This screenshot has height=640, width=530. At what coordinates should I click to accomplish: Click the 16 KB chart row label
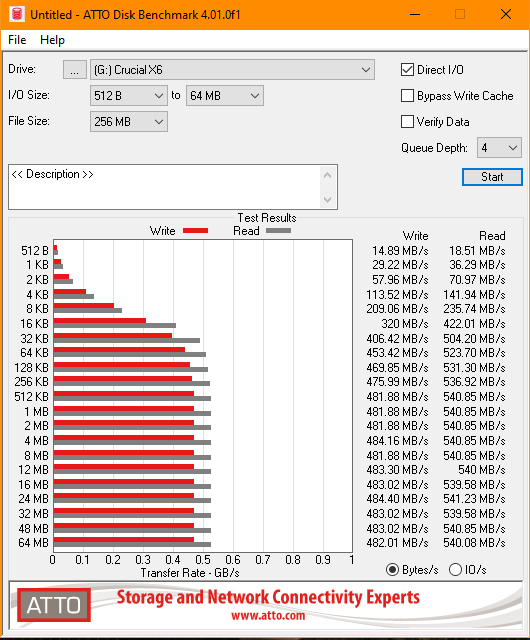34,324
